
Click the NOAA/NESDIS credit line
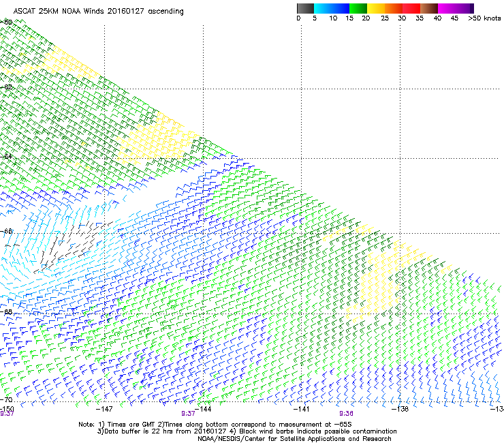coord(294,439)
